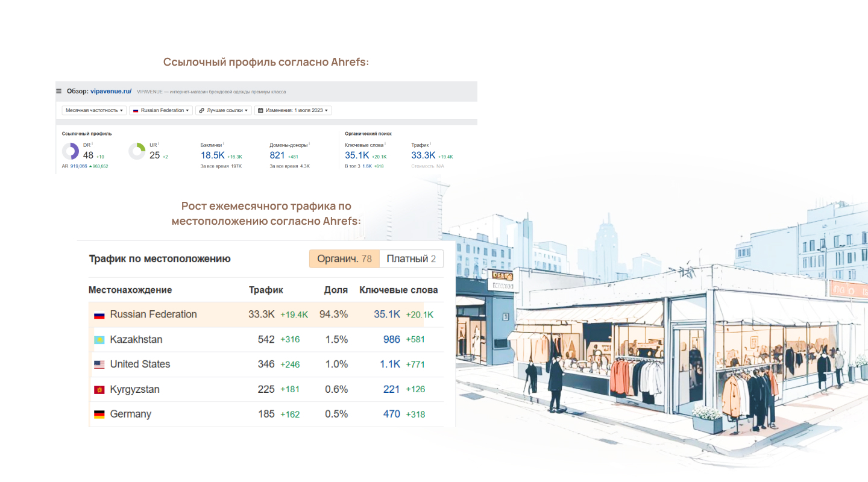Click info icon next to Бэклинки
Screen dimensions: 868x482
pos(224,145)
